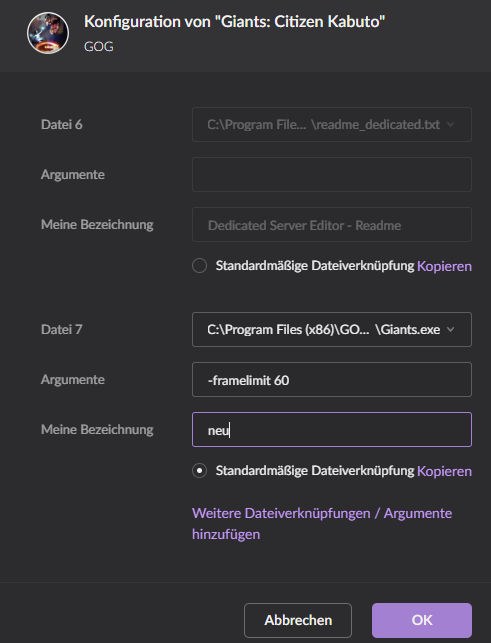
Task: Click the Konfiguration von Giants title text
Action: click(234, 22)
